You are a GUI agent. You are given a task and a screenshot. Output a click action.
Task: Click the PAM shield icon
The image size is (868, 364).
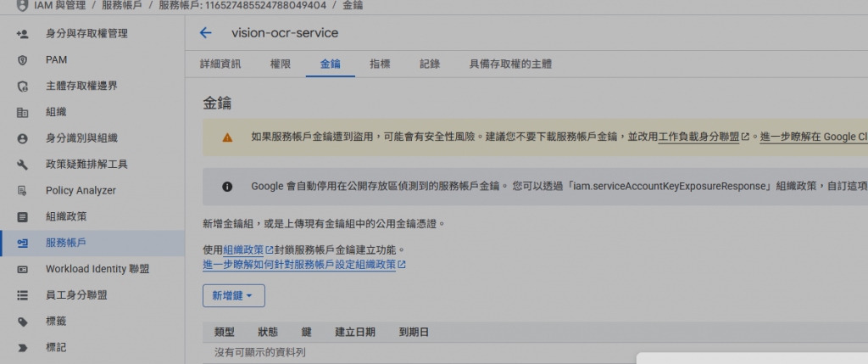[x=23, y=60]
